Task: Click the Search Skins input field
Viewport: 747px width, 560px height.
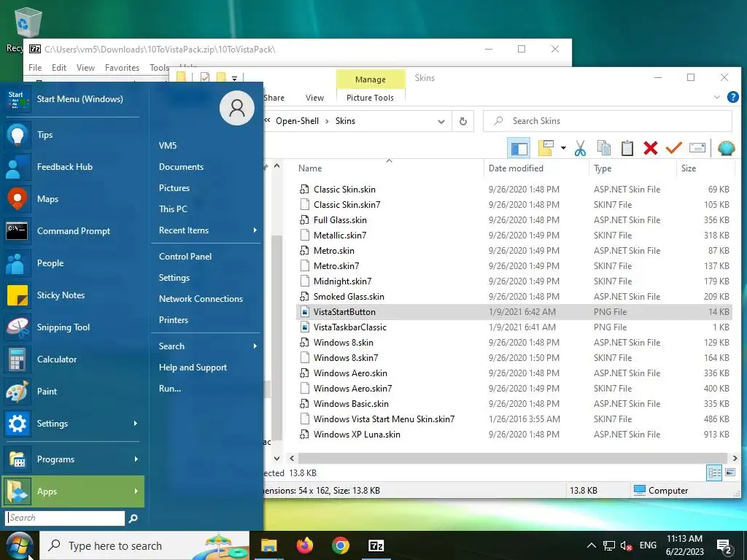Action: [608, 121]
